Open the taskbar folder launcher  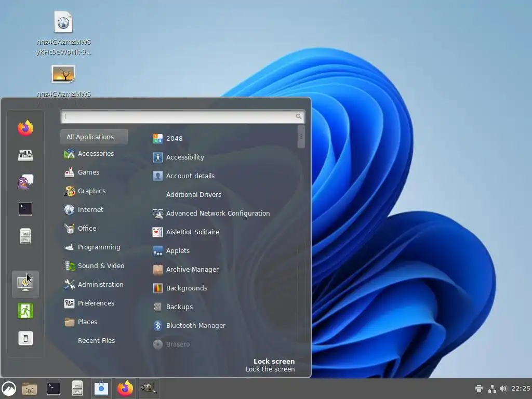30,389
